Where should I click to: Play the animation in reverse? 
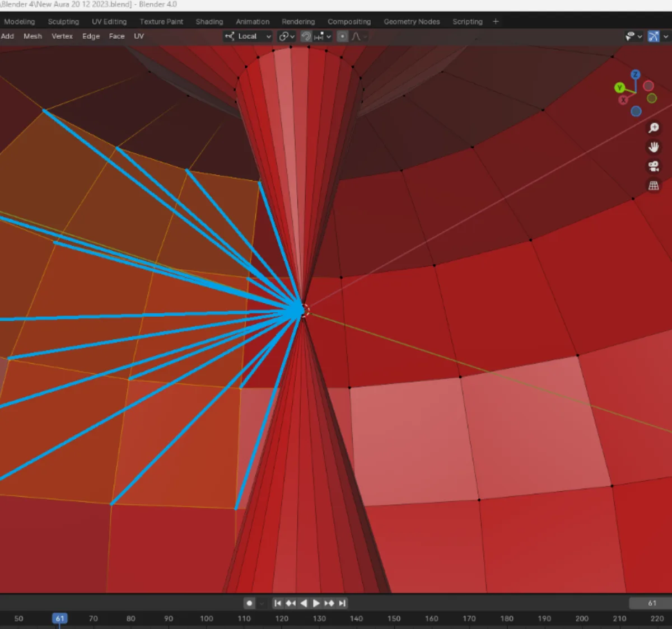[304, 603]
